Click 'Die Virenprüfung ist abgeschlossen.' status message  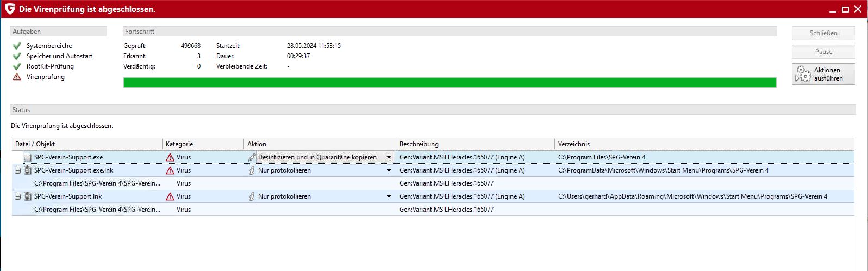point(62,126)
